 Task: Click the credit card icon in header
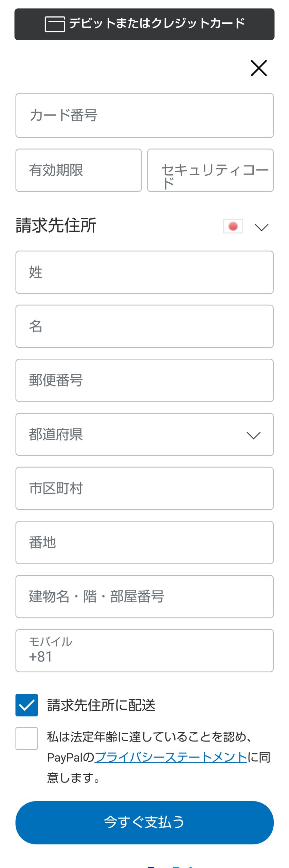55,24
